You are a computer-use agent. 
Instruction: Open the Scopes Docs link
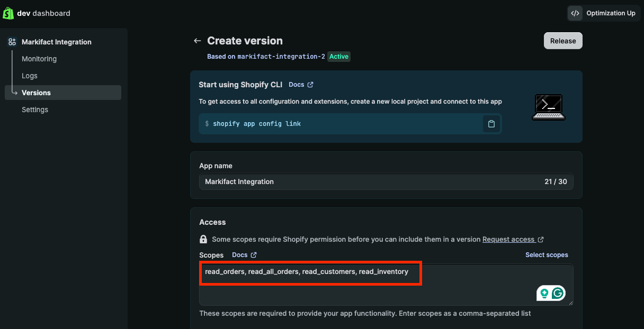tap(244, 255)
